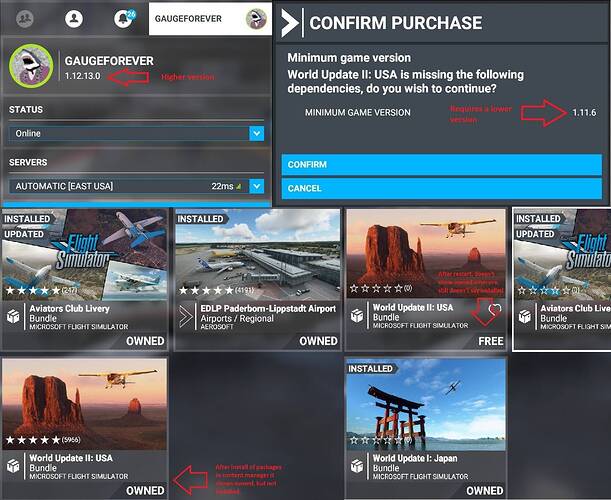Image resolution: width=611 pixels, height=500 pixels.
Task: Click the version number 1.12.13.0
Action: point(82,76)
